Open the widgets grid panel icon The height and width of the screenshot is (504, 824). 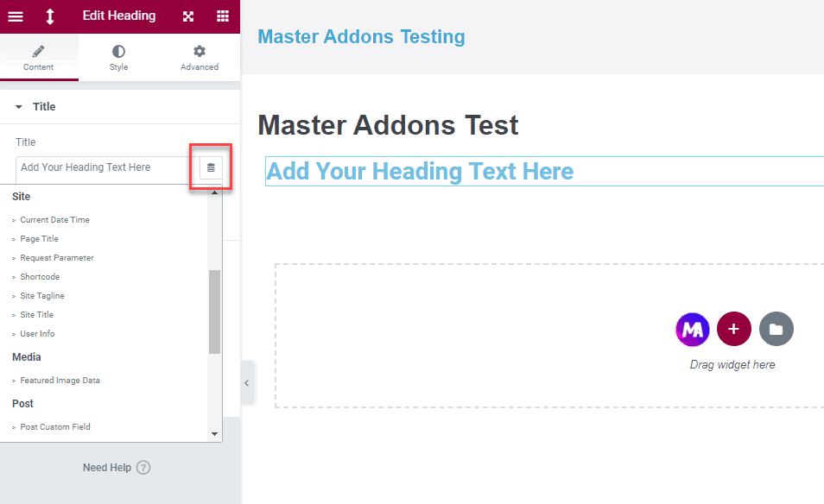point(223,16)
